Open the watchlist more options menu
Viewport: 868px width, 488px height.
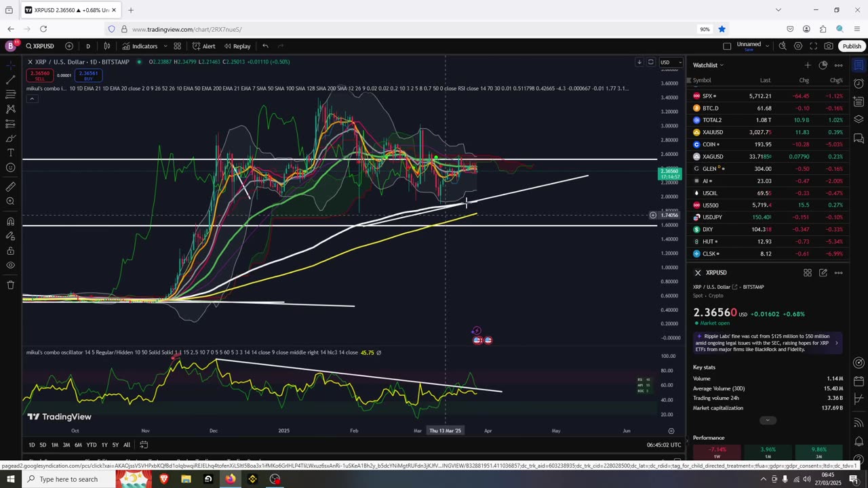pos(838,65)
